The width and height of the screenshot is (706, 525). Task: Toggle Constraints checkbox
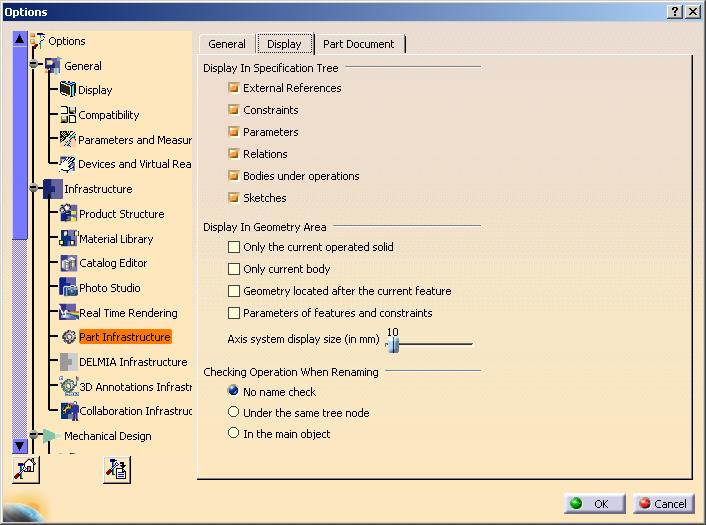tap(233, 109)
